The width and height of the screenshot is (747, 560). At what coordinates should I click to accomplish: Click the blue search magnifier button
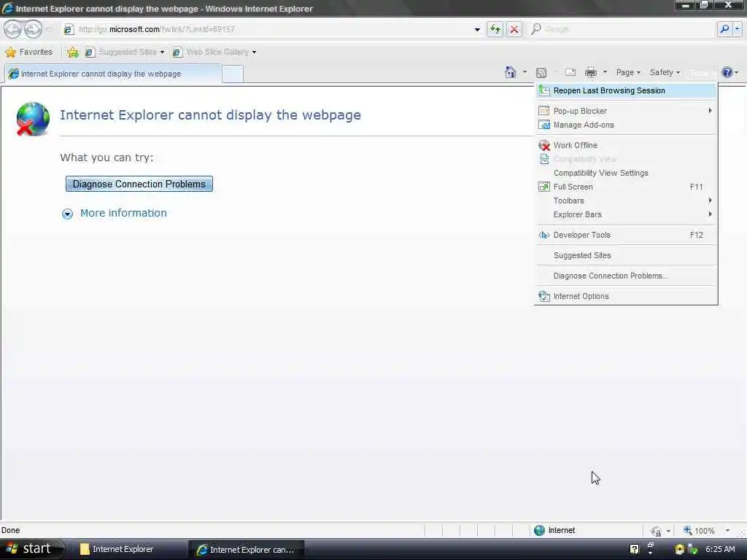click(724, 29)
